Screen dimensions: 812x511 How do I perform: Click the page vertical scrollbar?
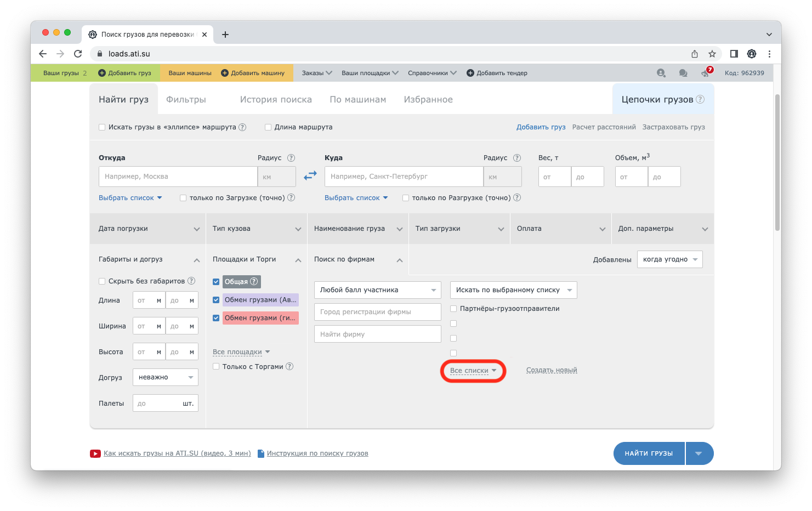(x=777, y=163)
